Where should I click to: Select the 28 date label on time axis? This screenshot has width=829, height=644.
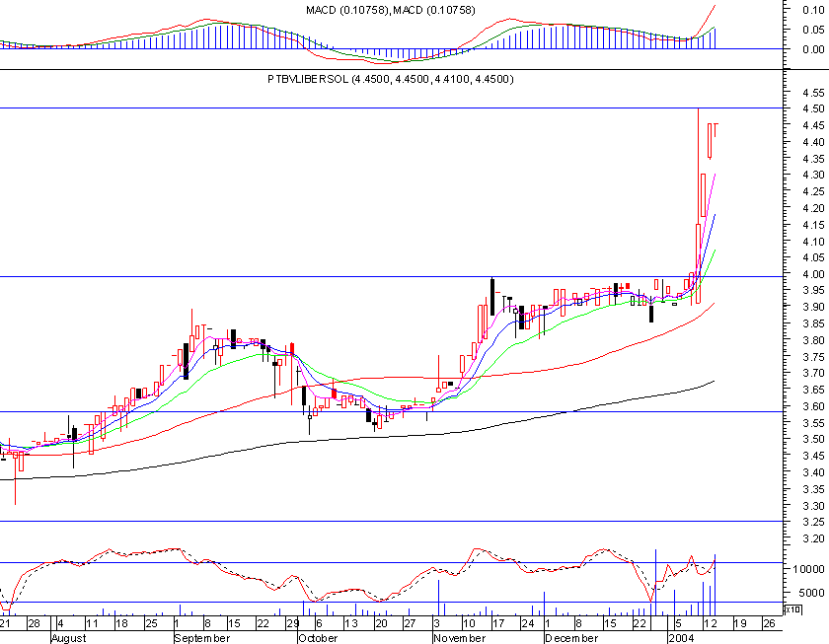[x=34, y=624]
